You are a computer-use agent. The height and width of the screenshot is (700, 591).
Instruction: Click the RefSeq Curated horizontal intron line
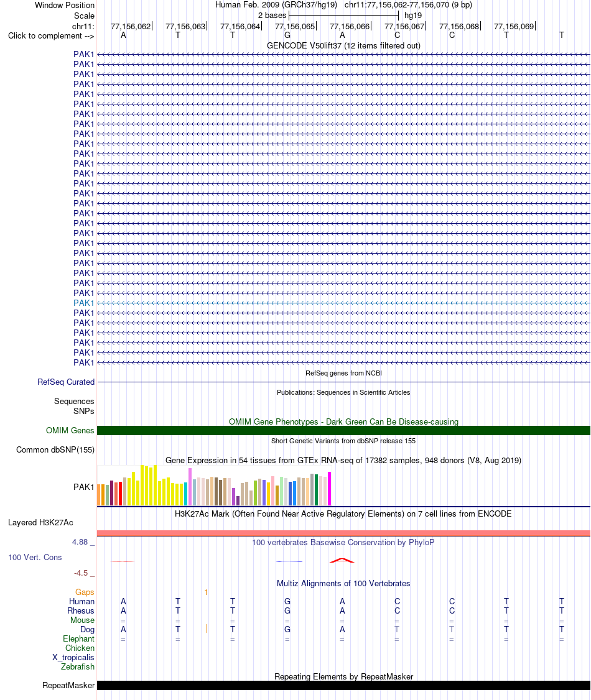pyautogui.click(x=343, y=382)
